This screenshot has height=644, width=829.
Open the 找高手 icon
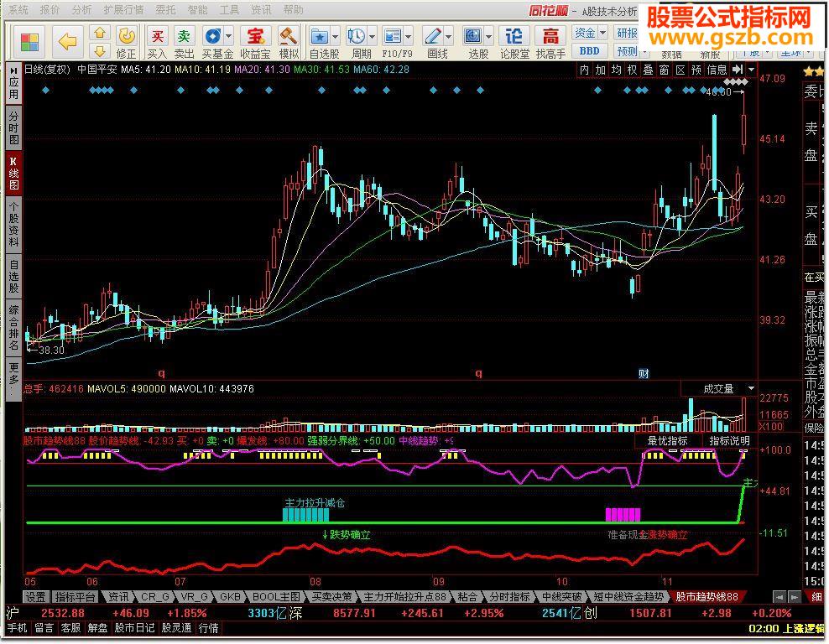[x=550, y=36]
